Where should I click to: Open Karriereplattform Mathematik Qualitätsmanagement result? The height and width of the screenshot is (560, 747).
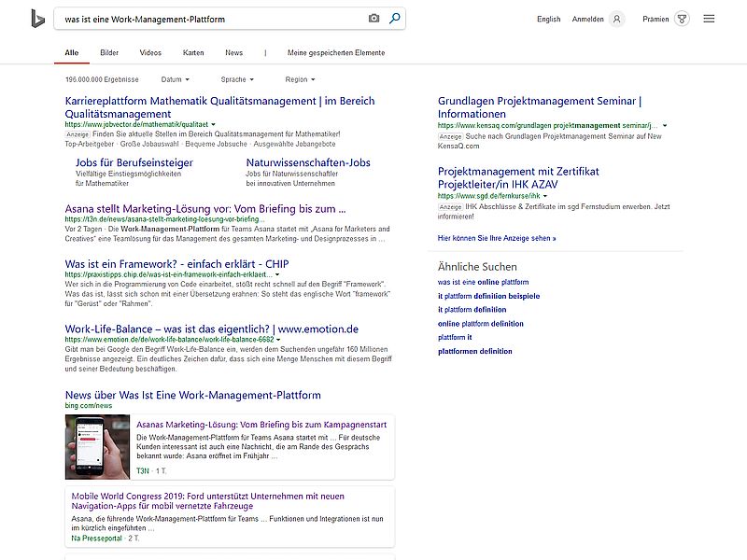pyautogui.click(x=219, y=107)
